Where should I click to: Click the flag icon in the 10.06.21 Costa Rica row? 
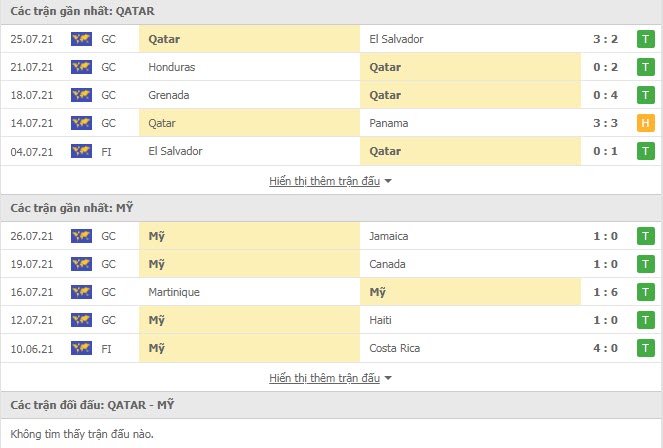[81, 348]
